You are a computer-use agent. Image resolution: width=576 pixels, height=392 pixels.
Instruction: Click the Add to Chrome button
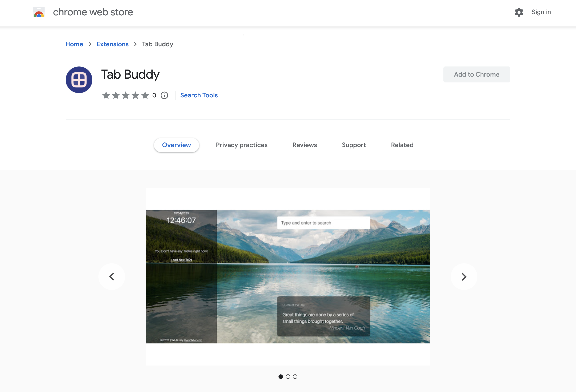pos(477,74)
